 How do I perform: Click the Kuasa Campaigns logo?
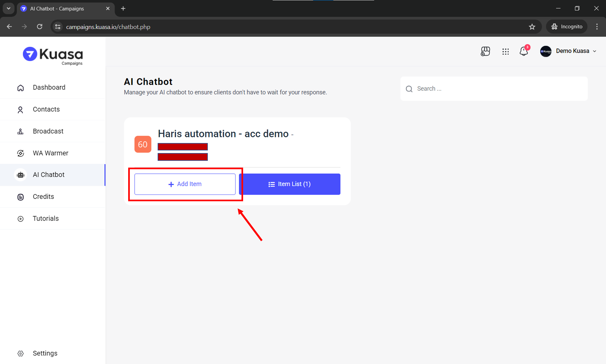click(x=53, y=55)
